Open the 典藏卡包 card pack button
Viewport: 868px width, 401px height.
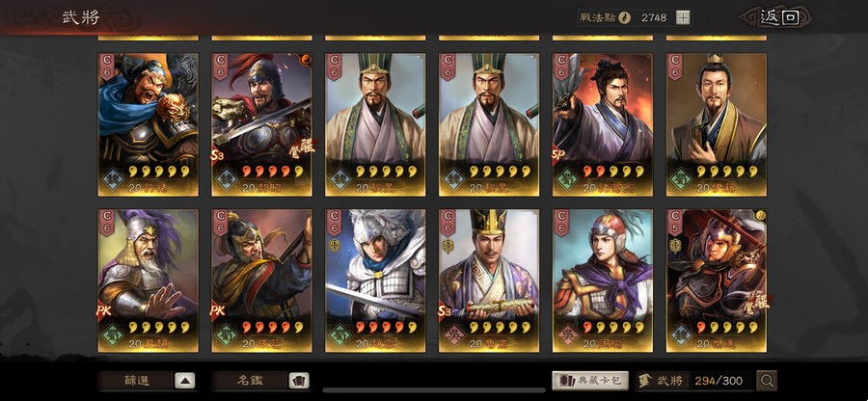click(590, 381)
